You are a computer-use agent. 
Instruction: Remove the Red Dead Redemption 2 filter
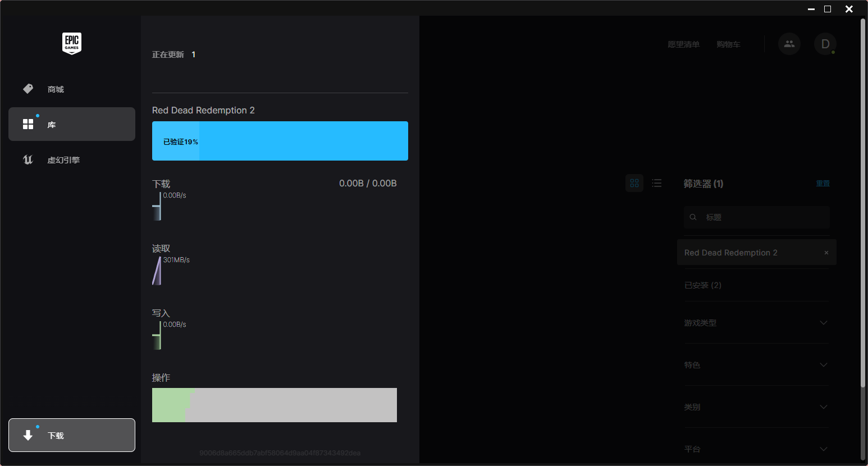(x=826, y=253)
